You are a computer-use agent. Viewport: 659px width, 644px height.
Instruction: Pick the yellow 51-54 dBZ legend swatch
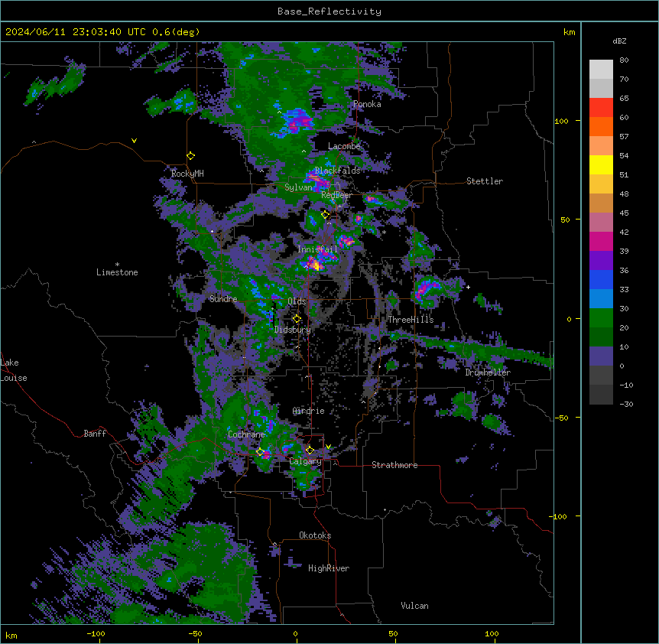601,164
